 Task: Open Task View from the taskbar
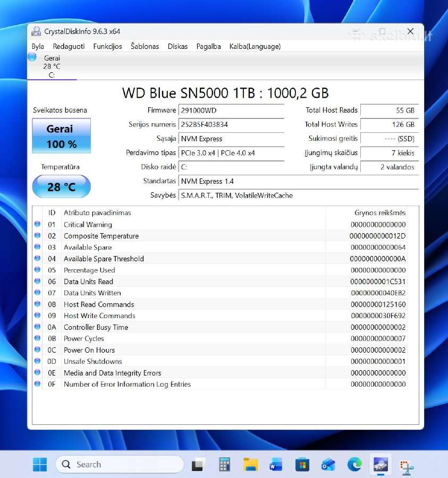pyautogui.click(x=197, y=465)
